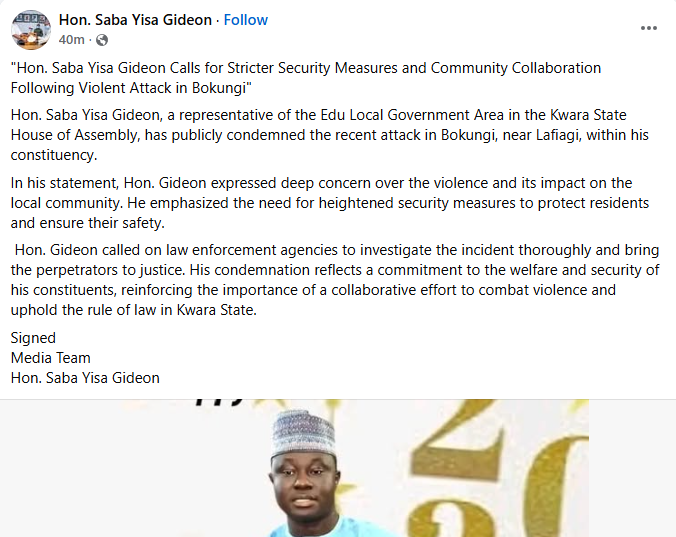The height and width of the screenshot is (537, 676).
Task: Click the quoted headline of the post
Action: [306, 78]
